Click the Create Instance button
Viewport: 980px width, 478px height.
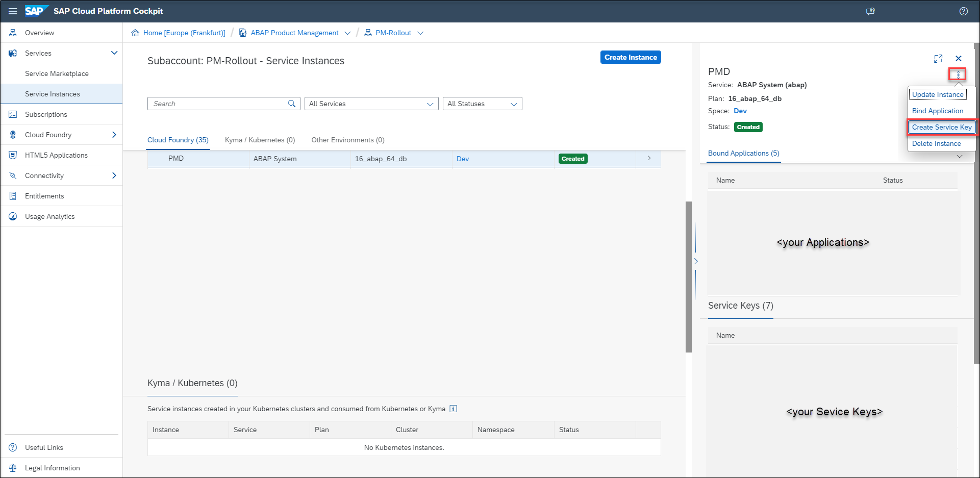pos(631,57)
